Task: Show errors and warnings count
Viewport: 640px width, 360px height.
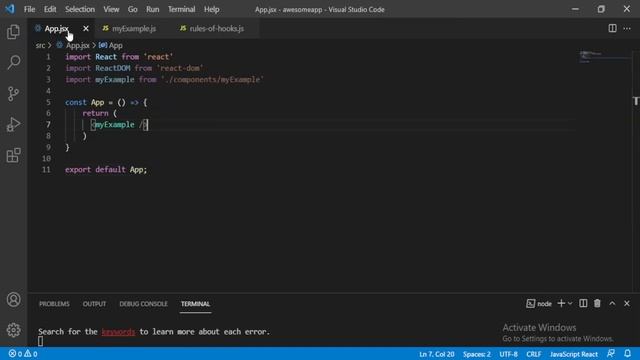Action: [23, 353]
